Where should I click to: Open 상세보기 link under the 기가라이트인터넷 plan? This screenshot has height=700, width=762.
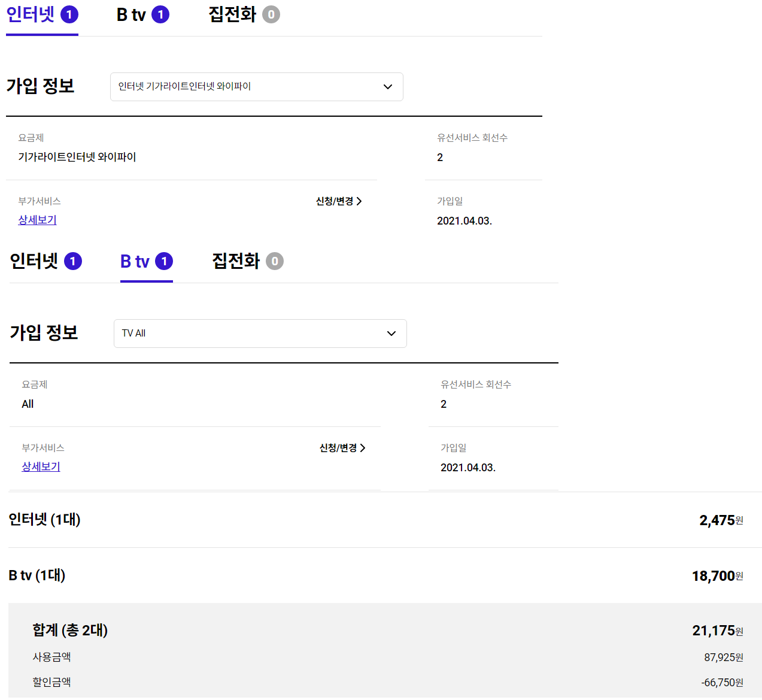(x=37, y=220)
